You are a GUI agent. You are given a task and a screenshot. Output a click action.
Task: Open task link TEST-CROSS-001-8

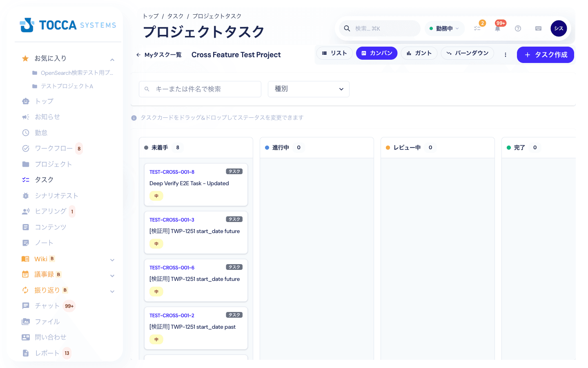pos(172,172)
